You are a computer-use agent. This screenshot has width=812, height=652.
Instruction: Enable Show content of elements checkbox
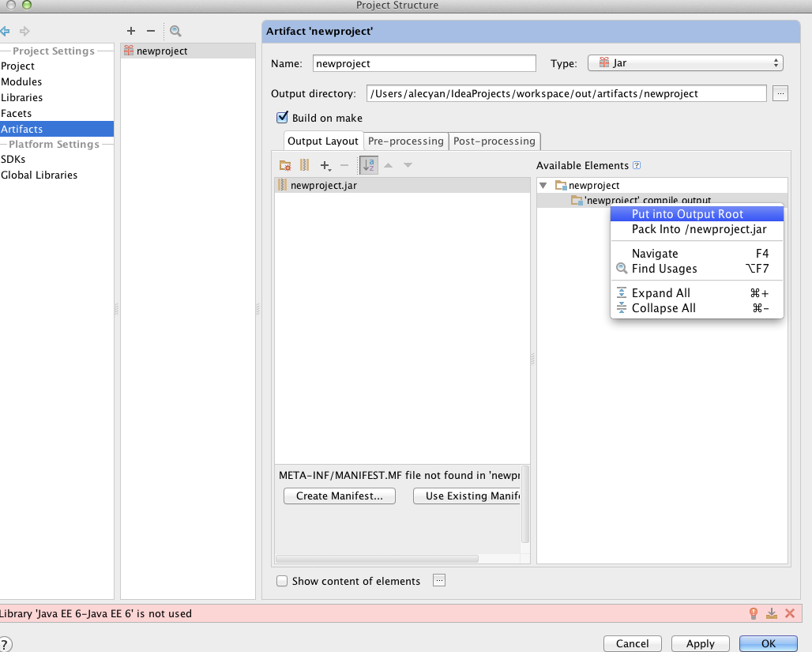pos(282,581)
